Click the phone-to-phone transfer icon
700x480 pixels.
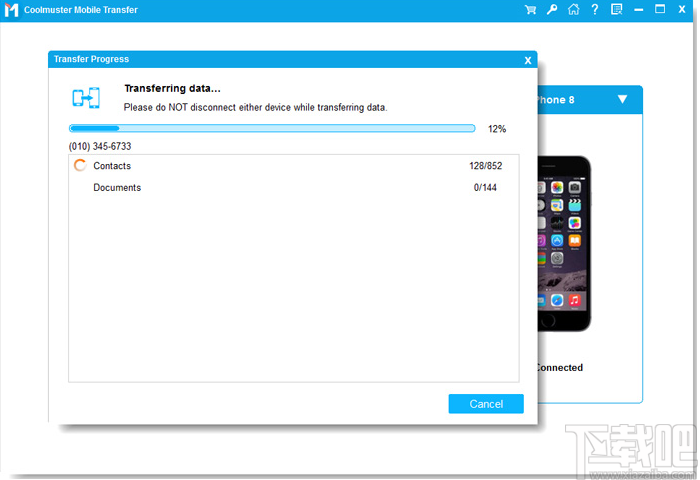coord(86,98)
